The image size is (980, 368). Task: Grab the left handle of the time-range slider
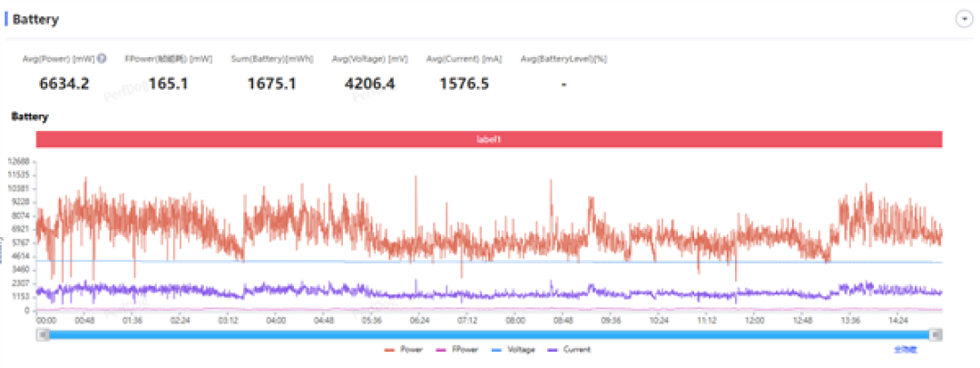click(x=44, y=334)
